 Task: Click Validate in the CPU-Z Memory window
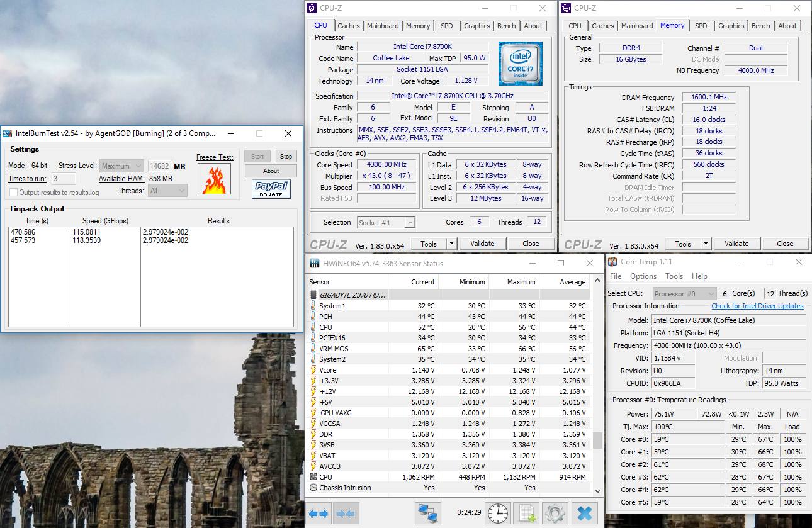736,244
